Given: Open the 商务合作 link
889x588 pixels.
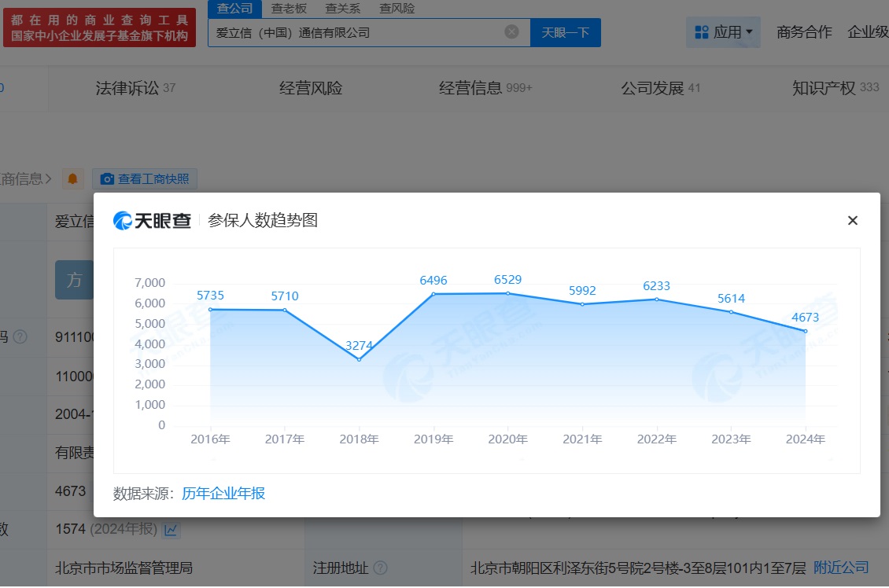Looking at the screenshot, I should coord(804,32).
